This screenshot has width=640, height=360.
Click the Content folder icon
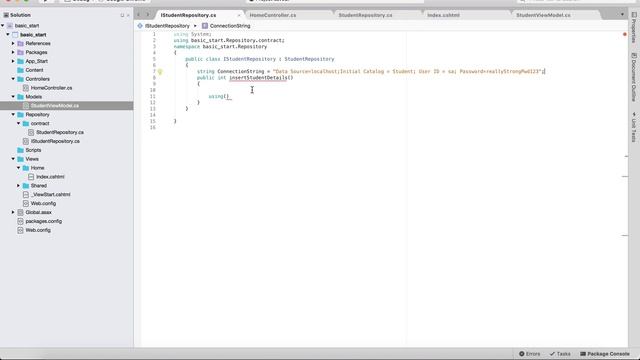(x=20, y=70)
